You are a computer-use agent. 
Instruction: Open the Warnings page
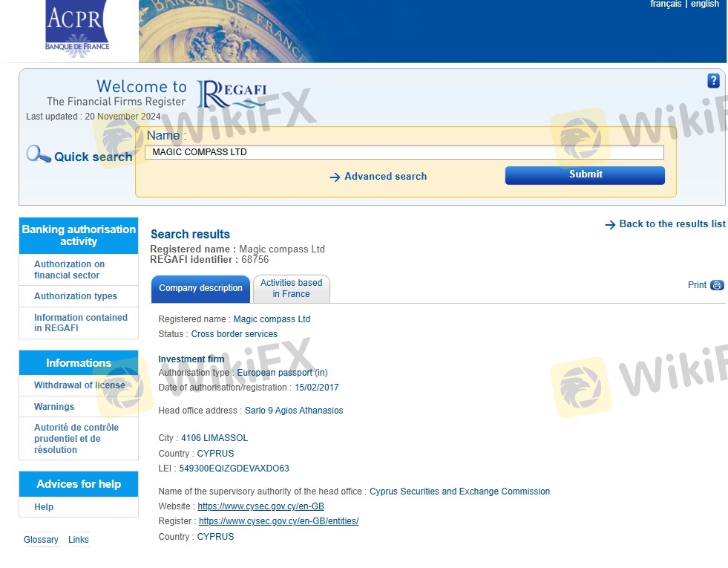pos(54,407)
